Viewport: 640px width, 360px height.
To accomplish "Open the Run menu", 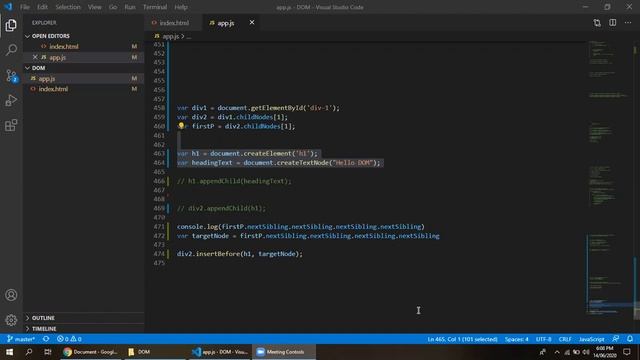I will tap(130, 7).
